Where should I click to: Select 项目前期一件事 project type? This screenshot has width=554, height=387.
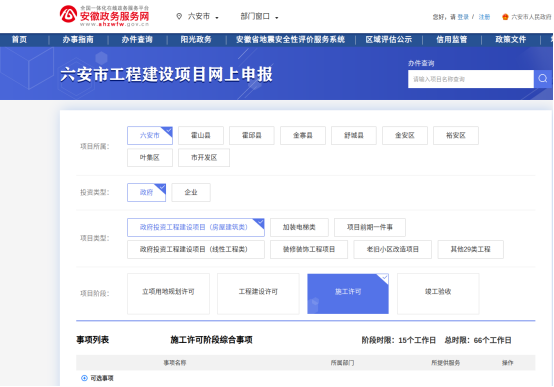pyautogui.click(x=370, y=227)
